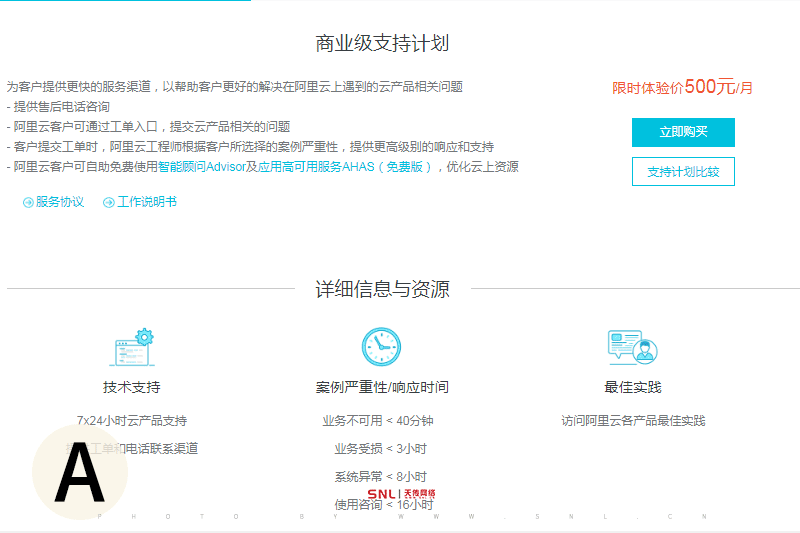Click the line about 案例严重性 response support
This screenshot has height=533, width=800.
click(250, 147)
